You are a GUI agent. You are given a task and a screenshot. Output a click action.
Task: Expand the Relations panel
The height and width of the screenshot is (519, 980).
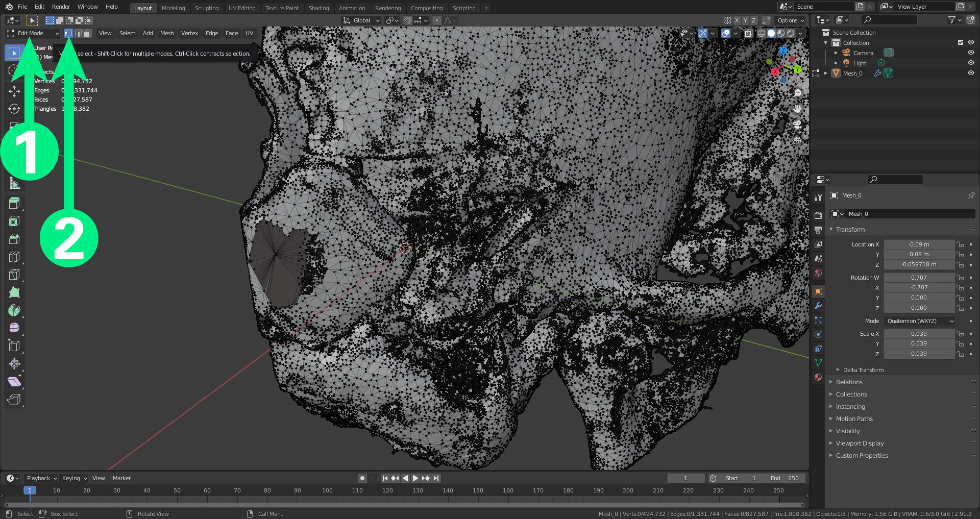(849, 382)
